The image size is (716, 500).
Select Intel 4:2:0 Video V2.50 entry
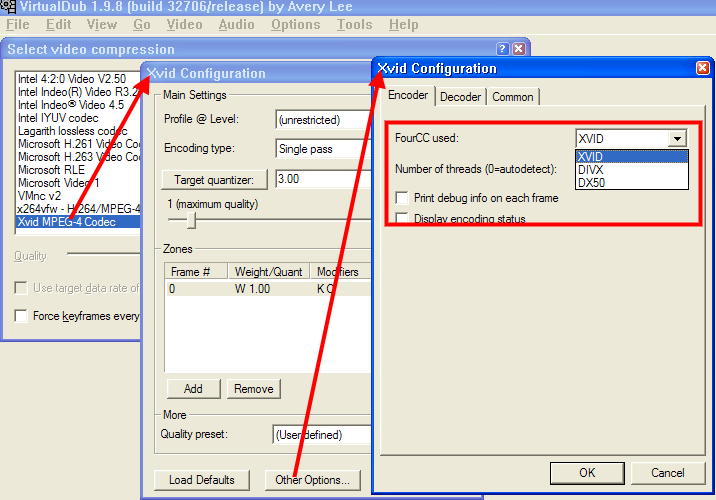pyautogui.click(x=78, y=79)
